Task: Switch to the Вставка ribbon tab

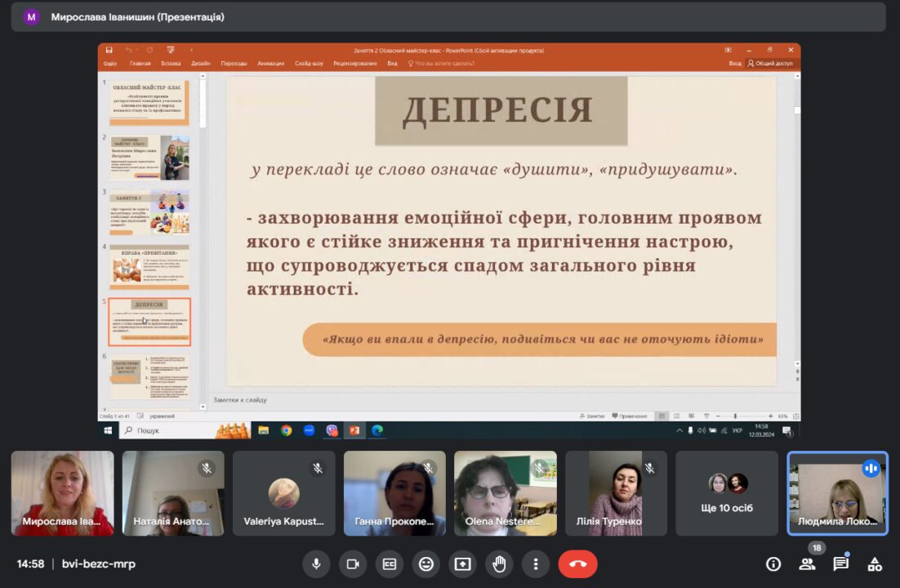Action: click(171, 64)
